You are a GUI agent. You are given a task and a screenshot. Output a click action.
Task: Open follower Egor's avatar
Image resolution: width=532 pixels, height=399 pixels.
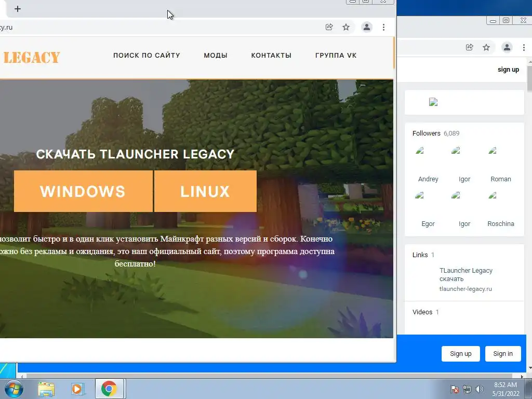[420, 195]
